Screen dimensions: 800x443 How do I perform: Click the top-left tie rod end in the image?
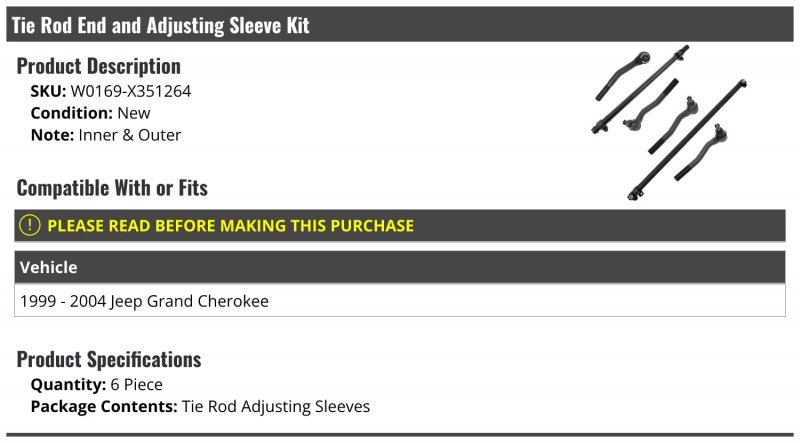[622, 76]
